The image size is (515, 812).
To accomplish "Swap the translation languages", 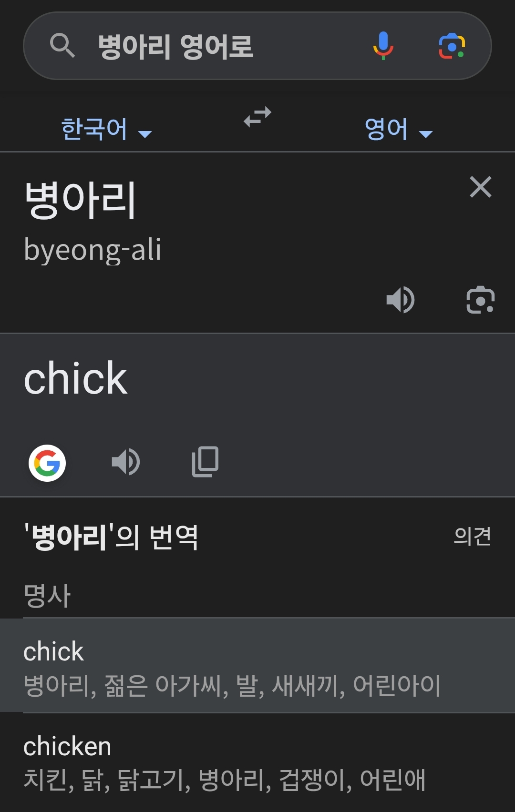I will (x=257, y=117).
